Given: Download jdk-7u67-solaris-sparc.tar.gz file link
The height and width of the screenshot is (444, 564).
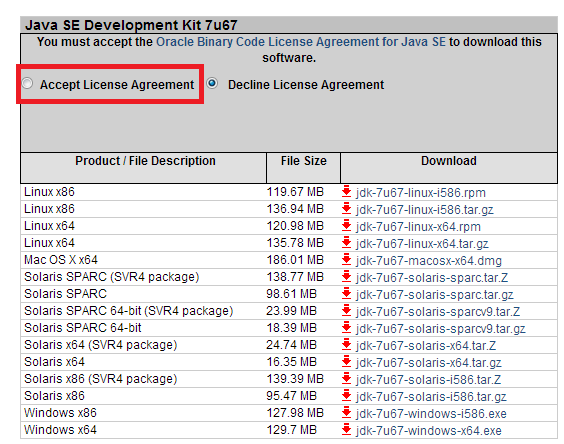Looking at the screenshot, I should coord(435,295).
